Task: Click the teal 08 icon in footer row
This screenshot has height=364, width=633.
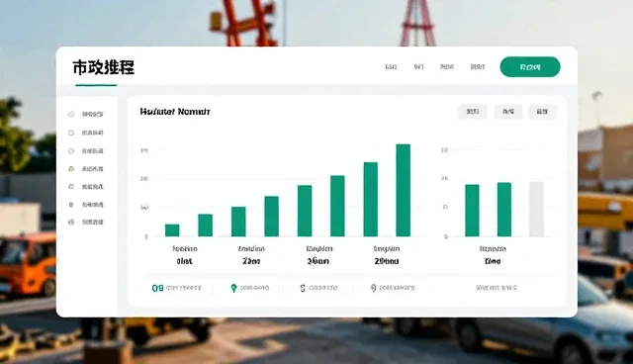Action: [x=157, y=288]
